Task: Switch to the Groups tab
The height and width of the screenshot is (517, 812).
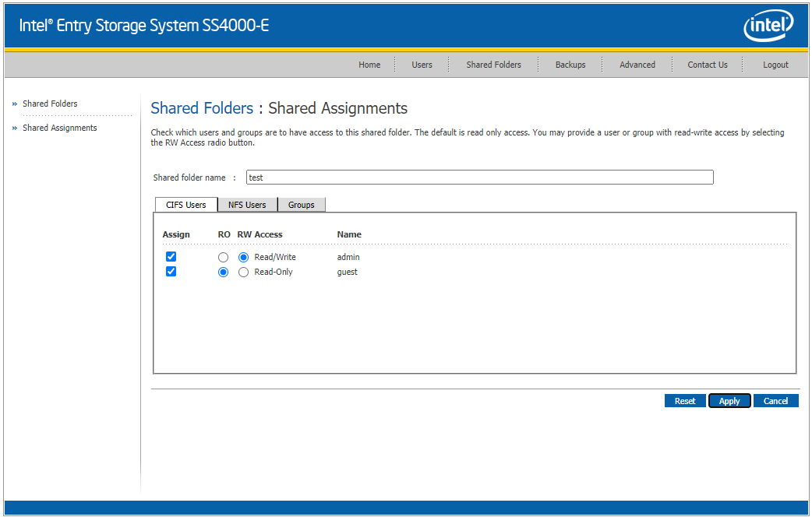Action: 302,205
